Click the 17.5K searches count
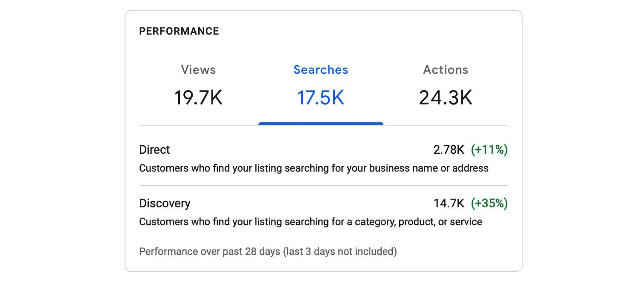 tap(321, 98)
